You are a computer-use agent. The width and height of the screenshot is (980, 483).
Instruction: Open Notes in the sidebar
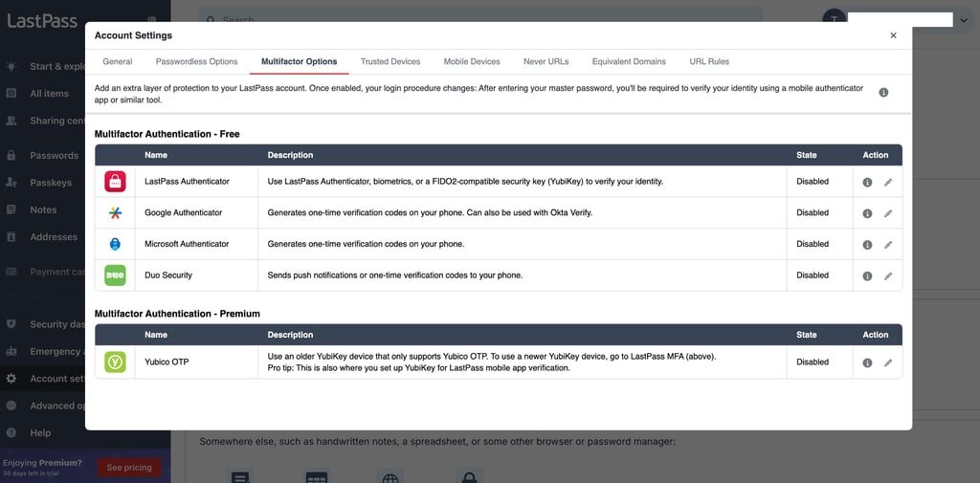[x=43, y=210]
